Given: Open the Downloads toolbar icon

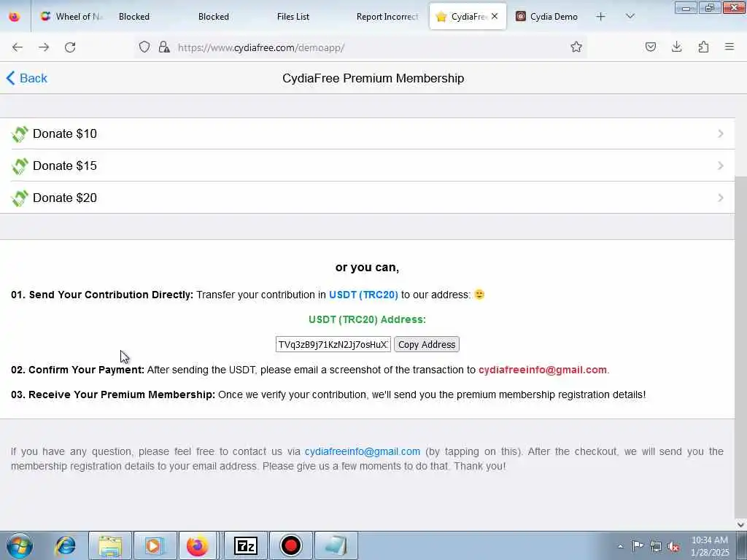Looking at the screenshot, I should coord(676,47).
